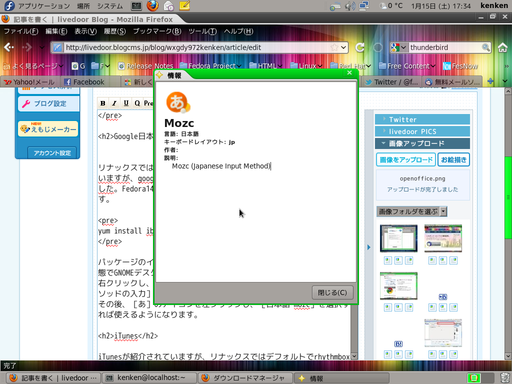Click the trash icon in bottom panel
This screenshot has height=384, width=512.
(x=506, y=378)
